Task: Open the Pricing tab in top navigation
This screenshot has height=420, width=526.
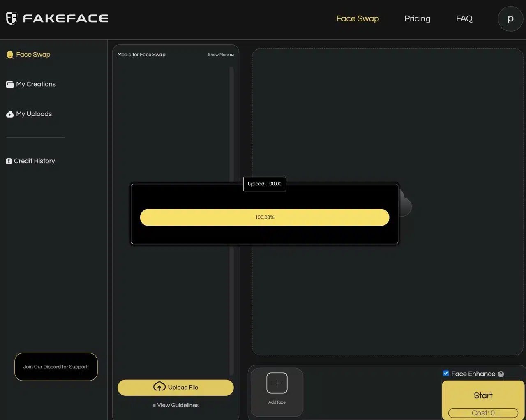Action: tap(417, 18)
